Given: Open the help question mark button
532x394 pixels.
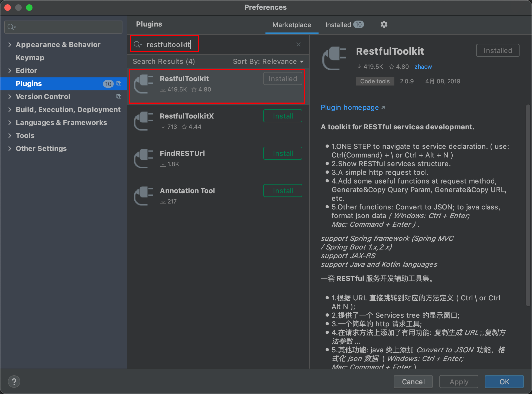Looking at the screenshot, I should (14, 382).
